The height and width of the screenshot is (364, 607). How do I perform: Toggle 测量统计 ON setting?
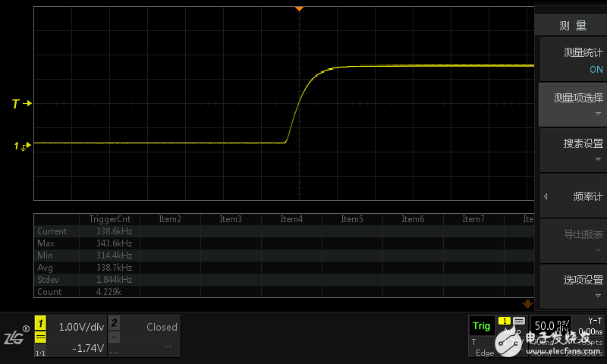[573, 60]
